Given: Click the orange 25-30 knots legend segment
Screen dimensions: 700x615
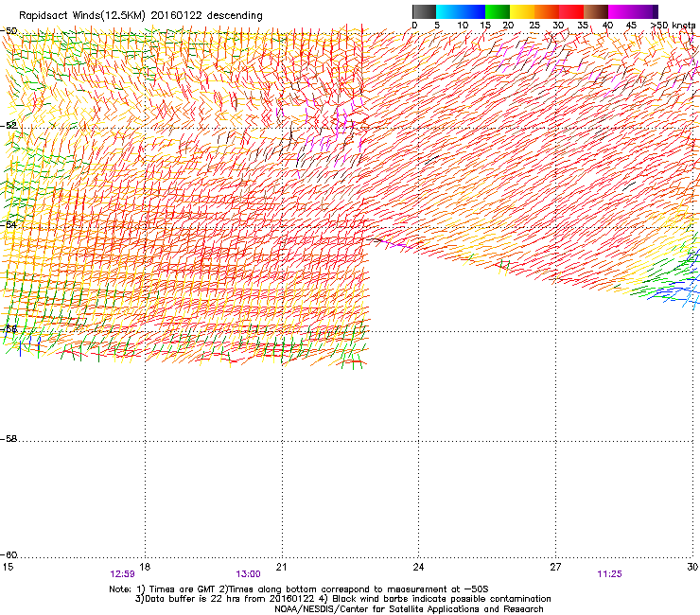Looking at the screenshot, I should click(x=547, y=11).
